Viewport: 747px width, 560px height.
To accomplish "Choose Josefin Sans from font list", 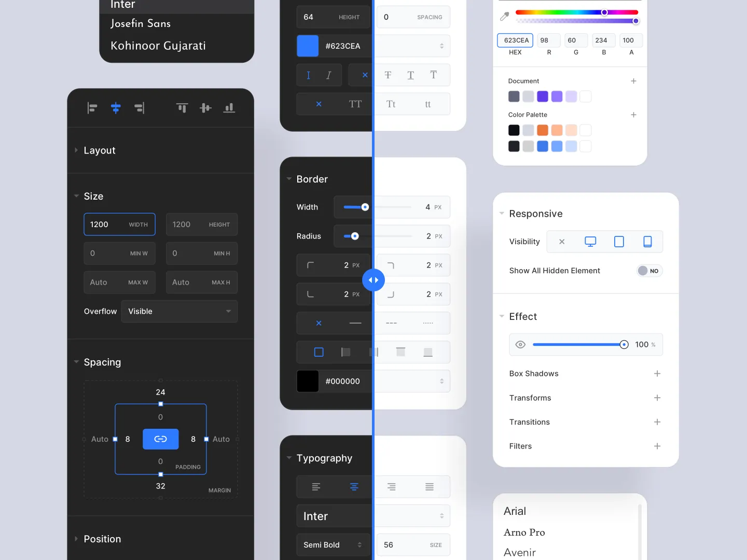I will [141, 23].
